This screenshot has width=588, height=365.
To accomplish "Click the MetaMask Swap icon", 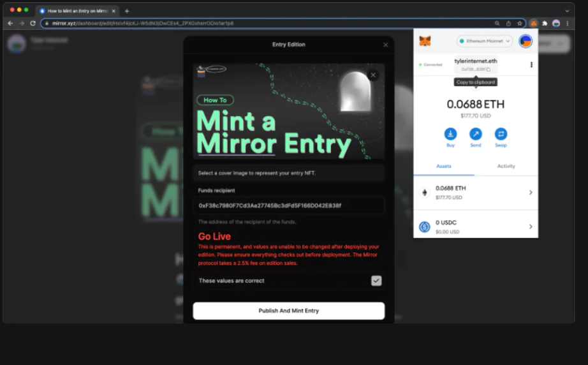I will 501,134.
